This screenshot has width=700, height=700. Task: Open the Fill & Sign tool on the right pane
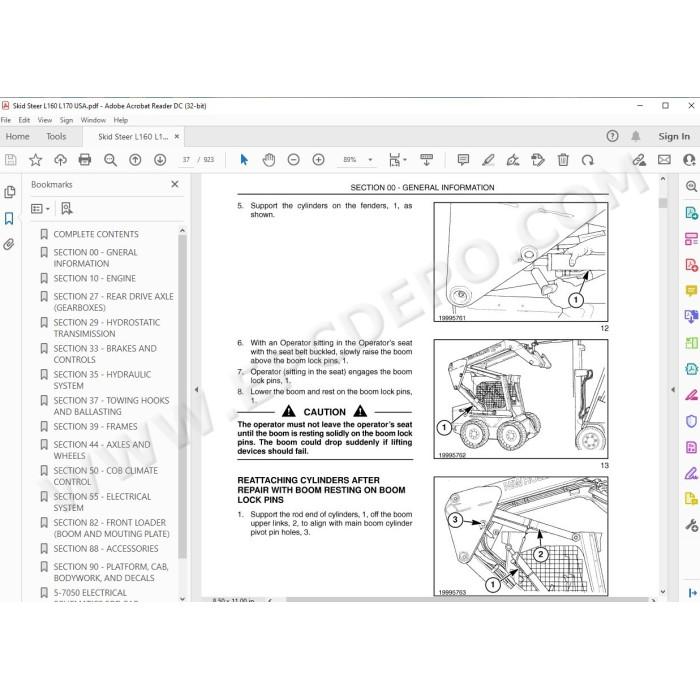[x=691, y=473]
